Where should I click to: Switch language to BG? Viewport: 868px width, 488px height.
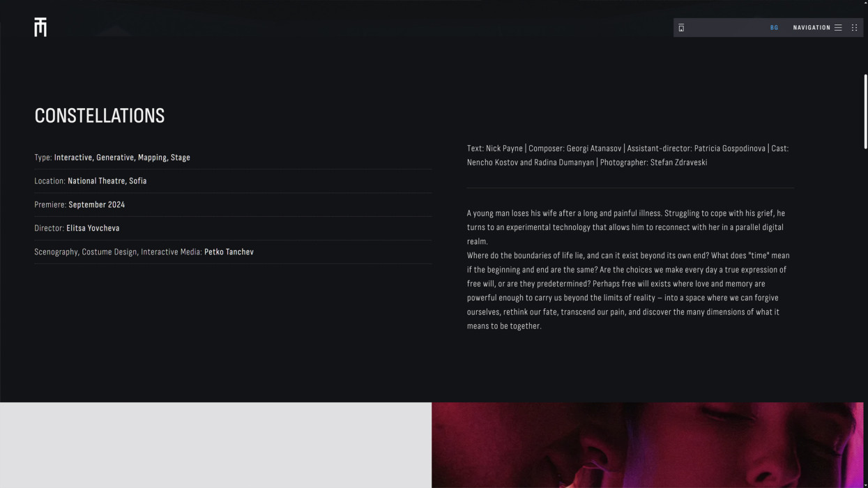[774, 28]
